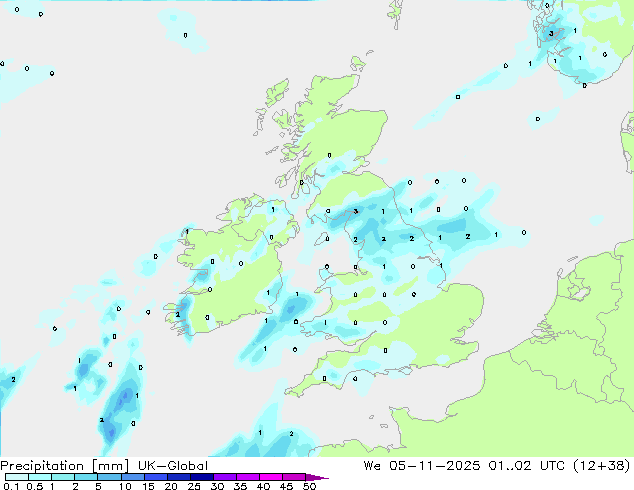
Task: Select the 35–40 mm legend color box
Action: pos(248,477)
